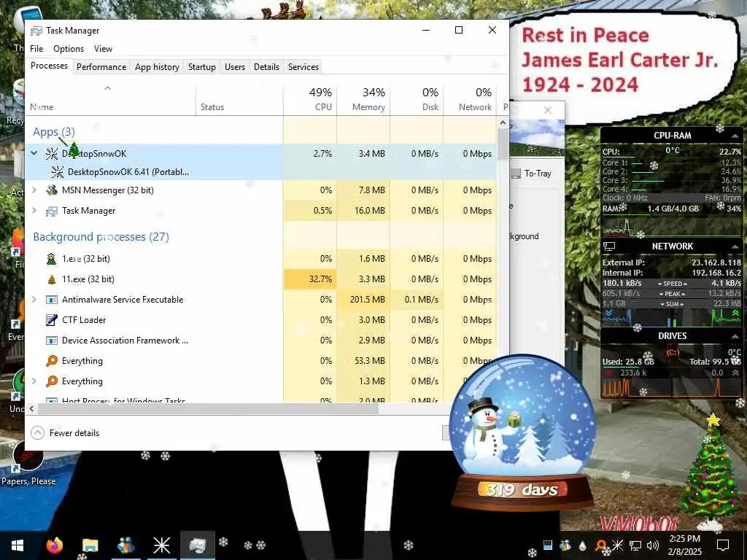Expand the MSN Messenger process group

point(34,190)
